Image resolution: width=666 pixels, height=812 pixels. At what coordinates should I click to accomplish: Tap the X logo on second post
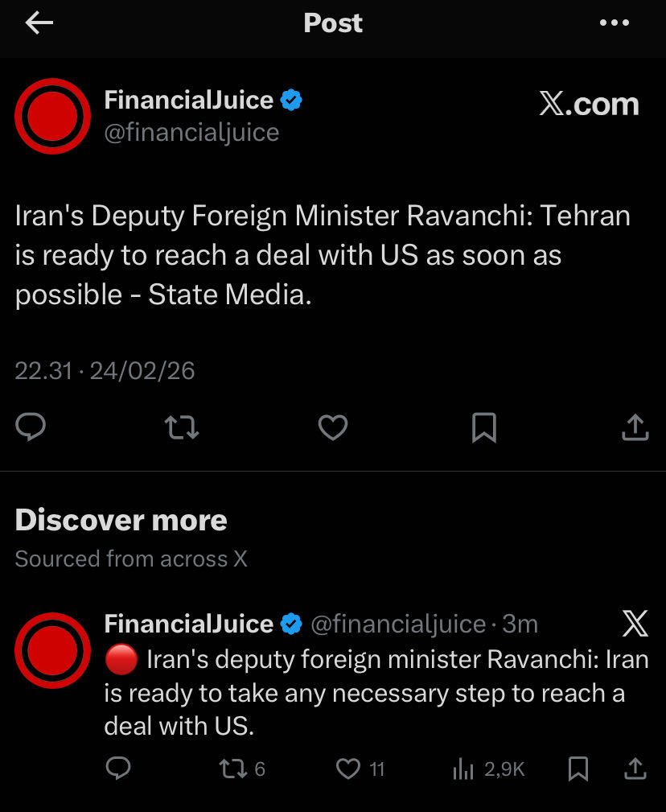(x=635, y=623)
